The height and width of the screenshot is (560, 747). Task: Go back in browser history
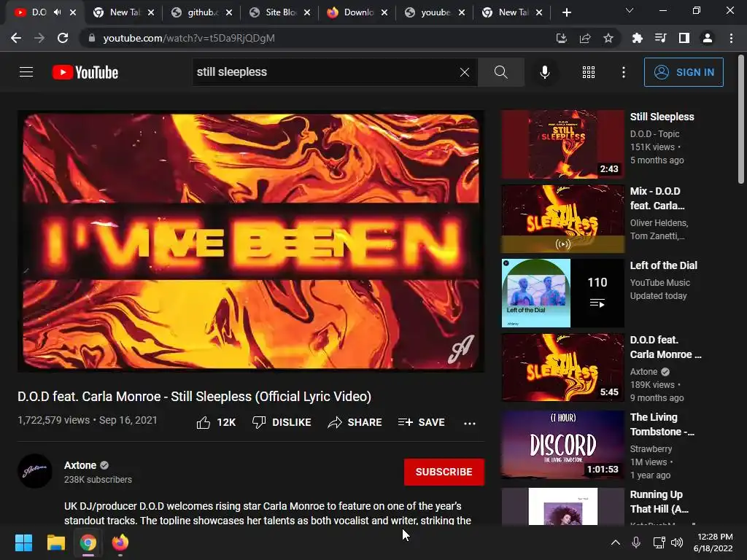point(16,38)
